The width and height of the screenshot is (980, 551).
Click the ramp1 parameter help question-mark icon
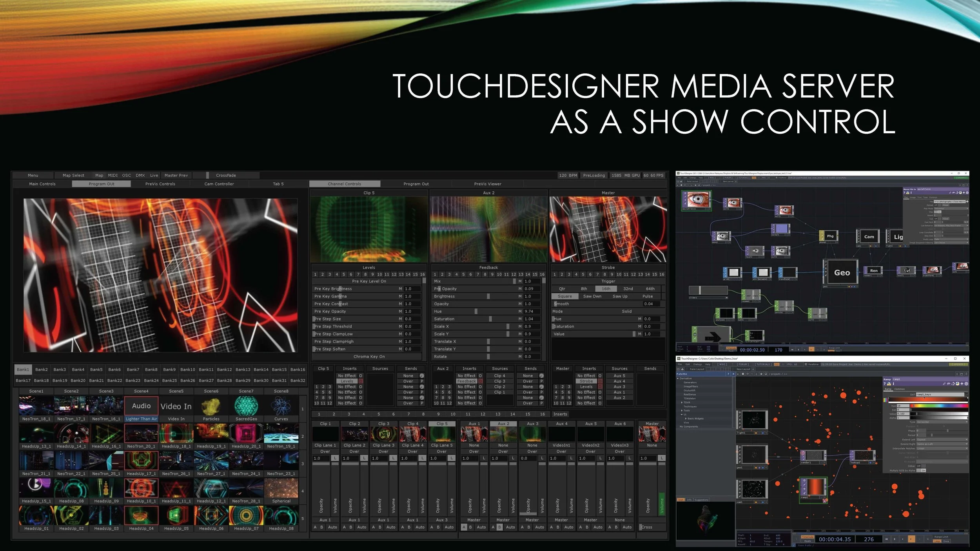885,384
